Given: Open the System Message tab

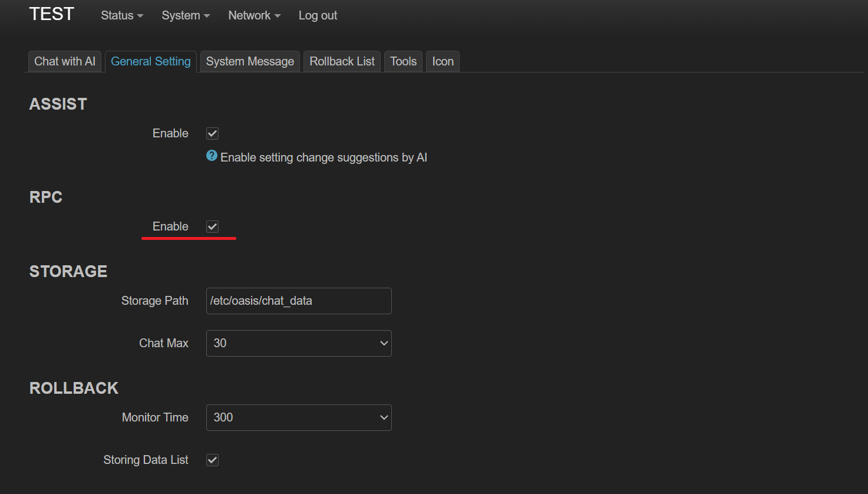Looking at the screenshot, I should click(250, 61).
